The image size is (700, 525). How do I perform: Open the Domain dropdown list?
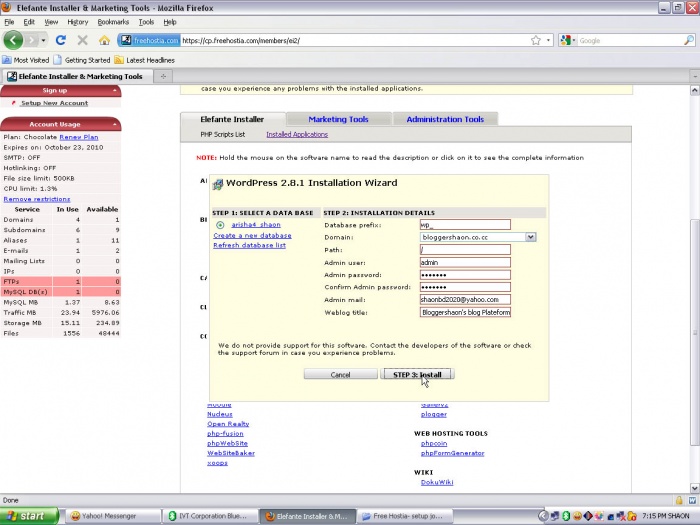tap(530, 237)
